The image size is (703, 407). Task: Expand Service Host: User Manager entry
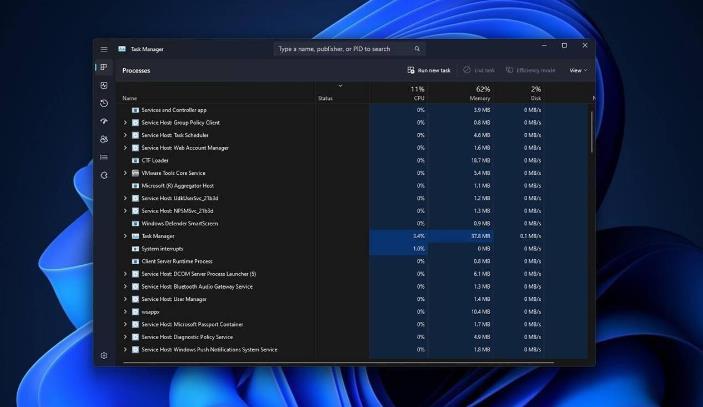[125, 299]
